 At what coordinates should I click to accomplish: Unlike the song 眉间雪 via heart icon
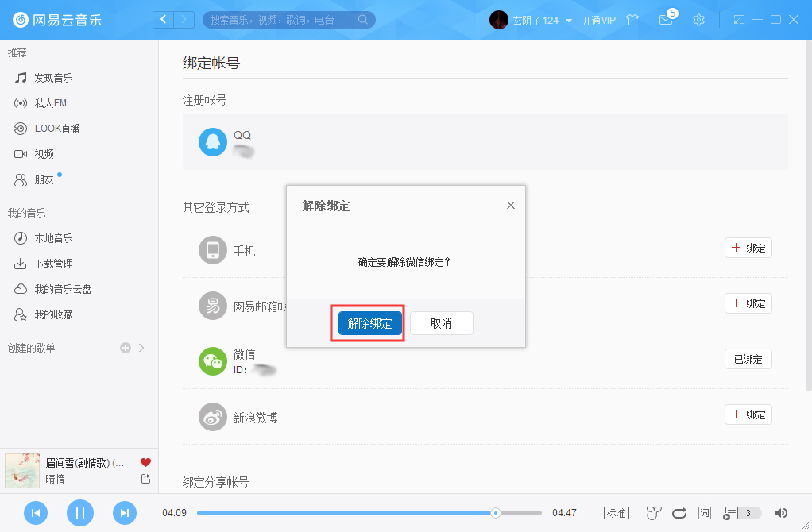pyautogui.click(x=144, y=461)
